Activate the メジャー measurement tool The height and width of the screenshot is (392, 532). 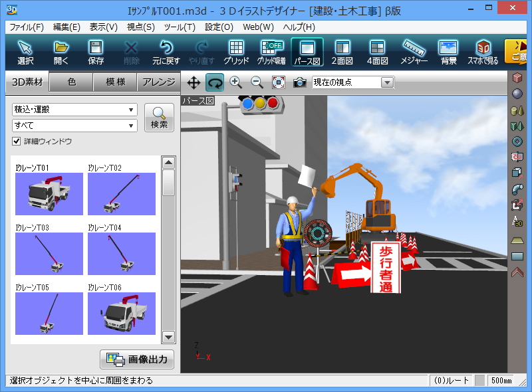tap(414, 52)
